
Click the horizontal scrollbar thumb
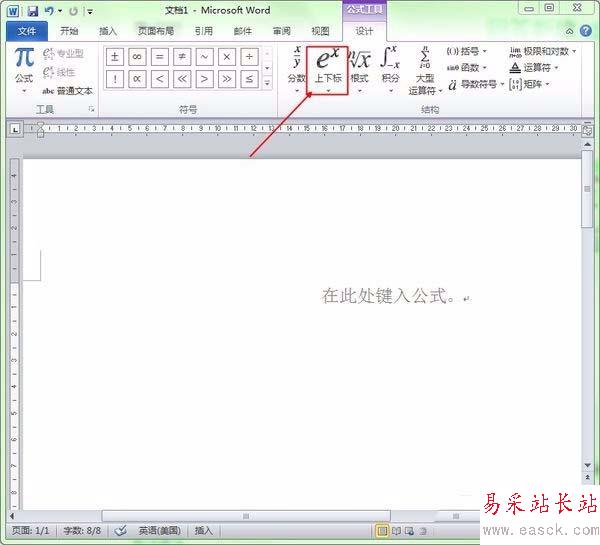(246, 516)
